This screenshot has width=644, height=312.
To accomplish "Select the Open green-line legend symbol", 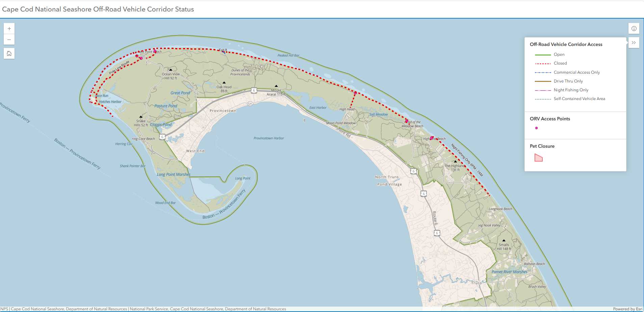I will pos(543,54).
